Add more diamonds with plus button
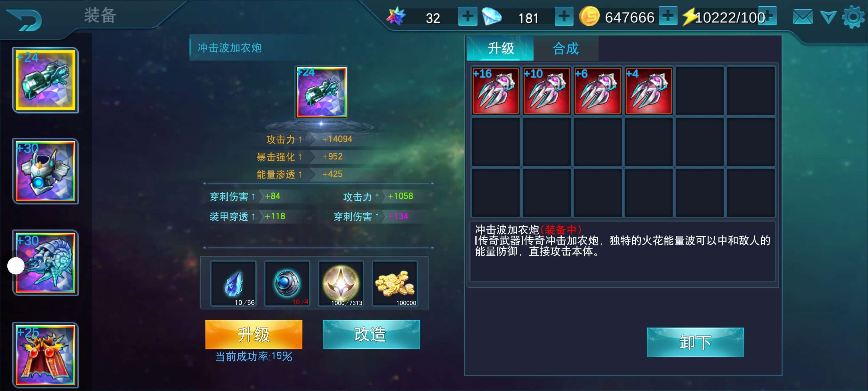 coord(564,16)
